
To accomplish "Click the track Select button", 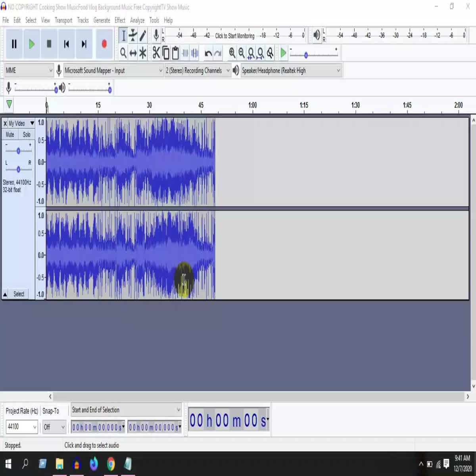I will coord(19,294).
